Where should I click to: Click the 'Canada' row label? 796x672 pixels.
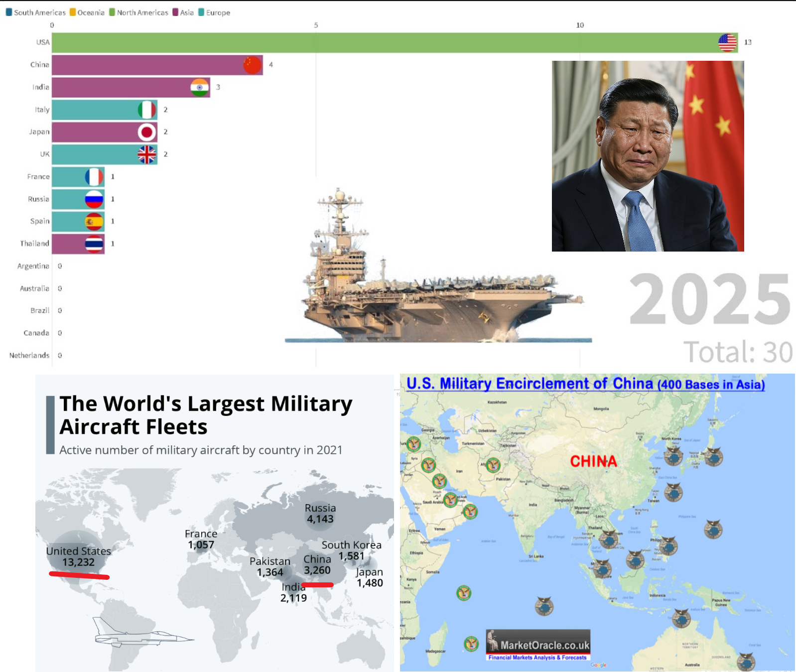pyautogui.click(x=36, y=333)
